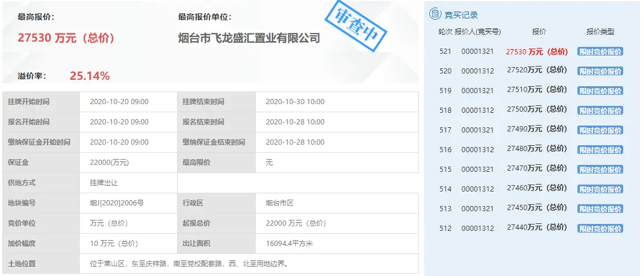Click listing end time 2020-10-30 10:00
644x276 pixels.
point(295,102)
